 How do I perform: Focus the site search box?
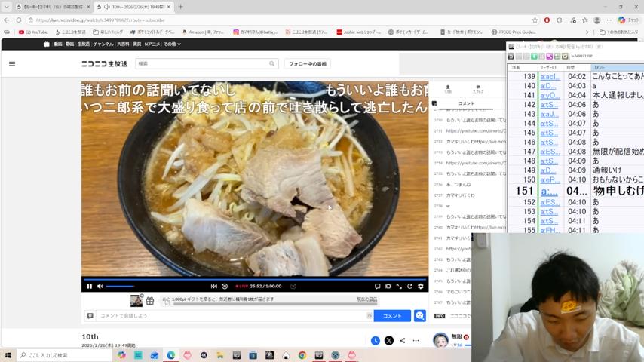tap(204, 63)
